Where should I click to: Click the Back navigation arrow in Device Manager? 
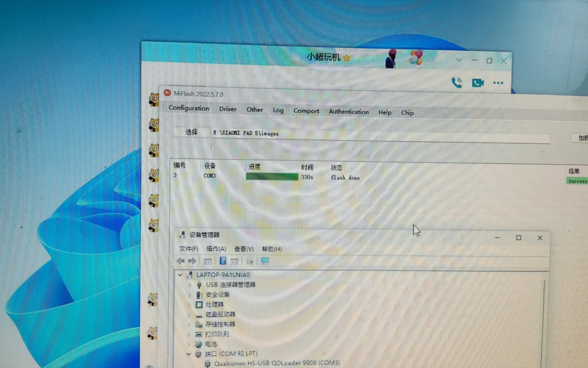pyautogui.click(x=181, y=261)
